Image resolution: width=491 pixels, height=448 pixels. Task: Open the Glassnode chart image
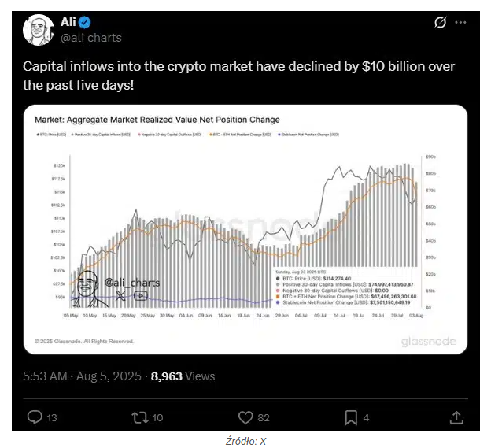(245, 230)
